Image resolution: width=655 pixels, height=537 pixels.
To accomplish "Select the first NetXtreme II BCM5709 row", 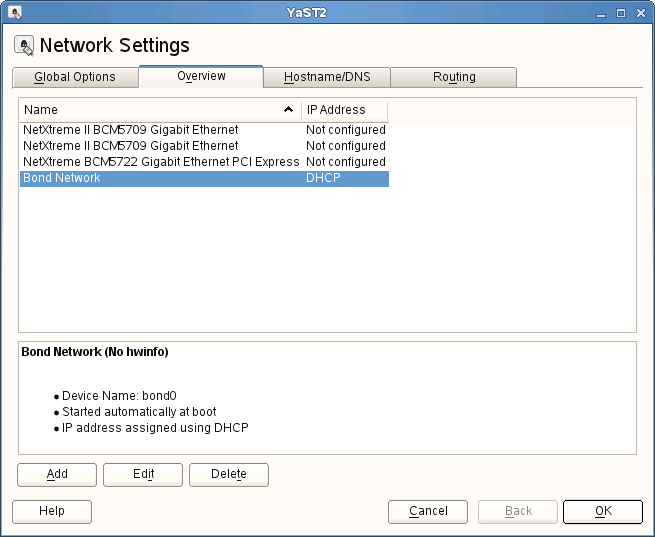I will coord(204,130).
